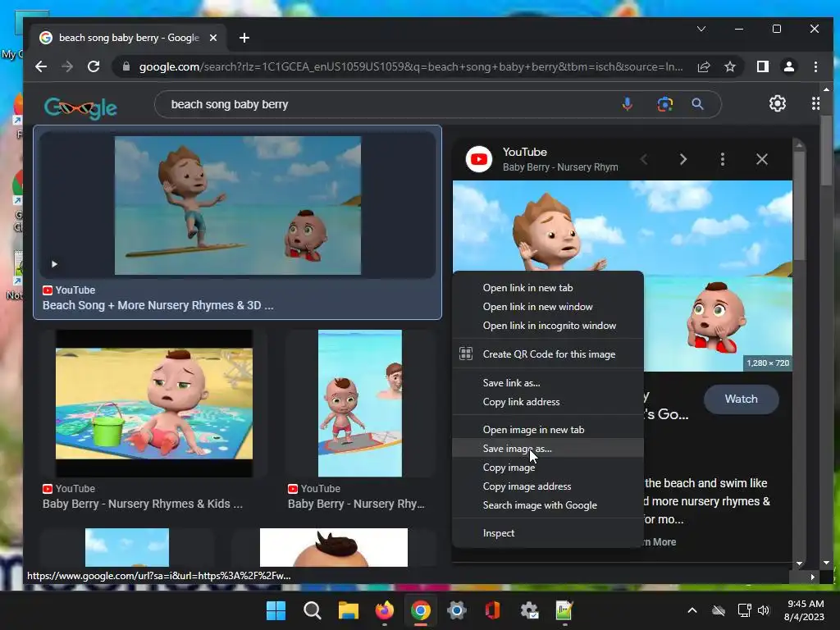Screen dimensions: 840x630
Task: Reload the current page
Action: tap(94, 66)
